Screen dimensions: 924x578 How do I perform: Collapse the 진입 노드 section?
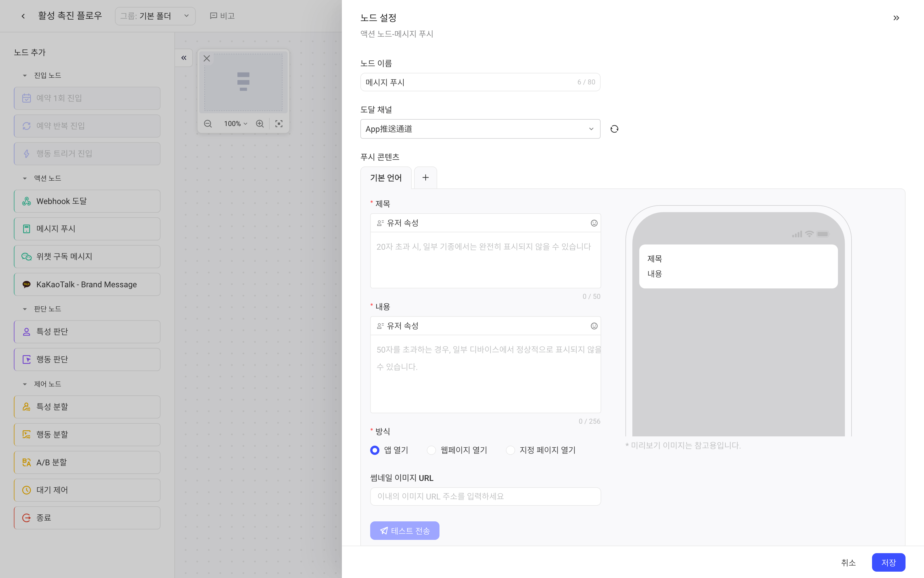tap(25, 75)
